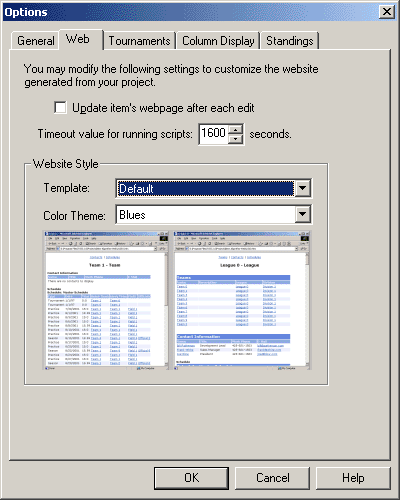
Task: Go to the Column Display tab
Action: [x=218, y=41]
